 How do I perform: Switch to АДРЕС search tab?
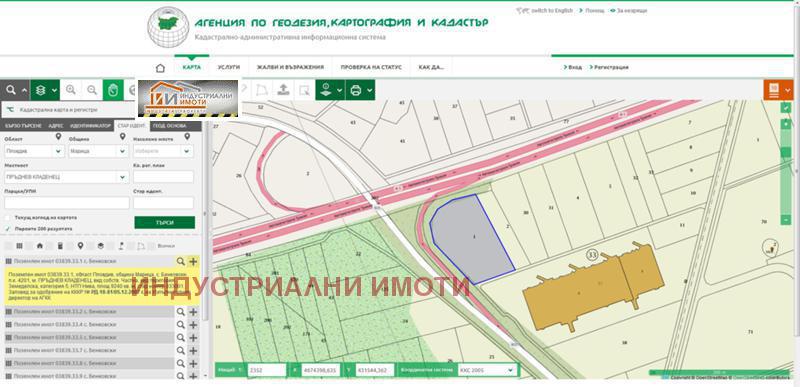(x=56, y=125)
